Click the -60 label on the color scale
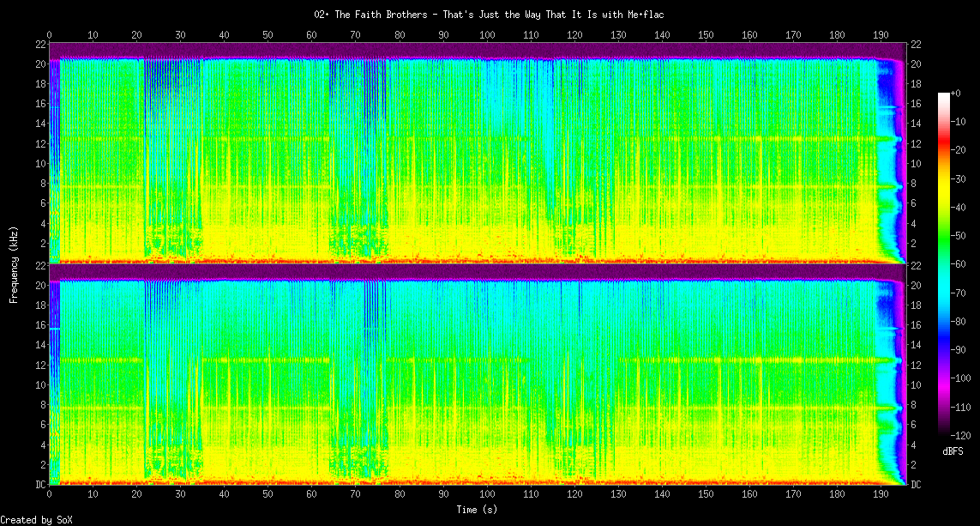Screen dimensions: 980x526 (x=960, y=264)
